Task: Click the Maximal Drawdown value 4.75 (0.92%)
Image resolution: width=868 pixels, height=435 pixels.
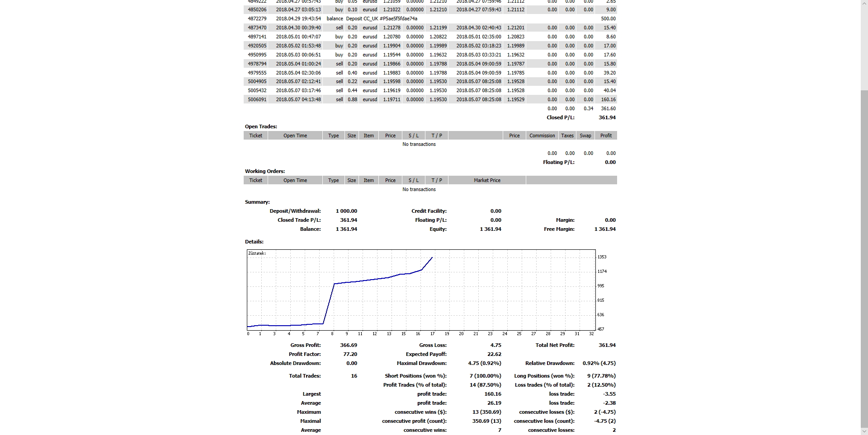Action: pyautogui.click(x=485, y=363)
